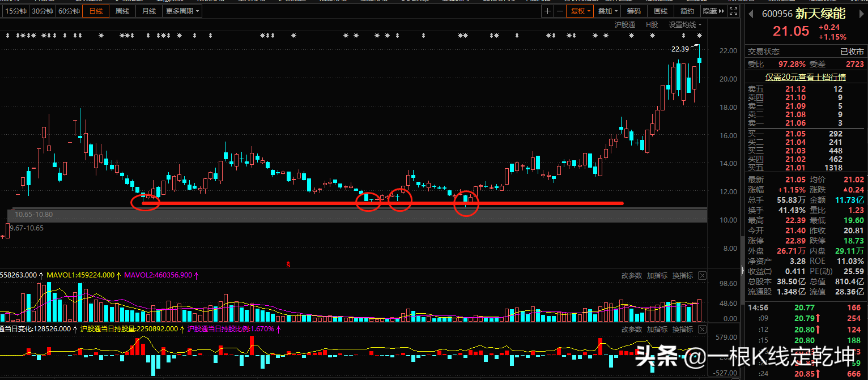The height and width of the screenshot is (380, 868).
Task: Click the red S marker on chart
Action: click(288, 264)
